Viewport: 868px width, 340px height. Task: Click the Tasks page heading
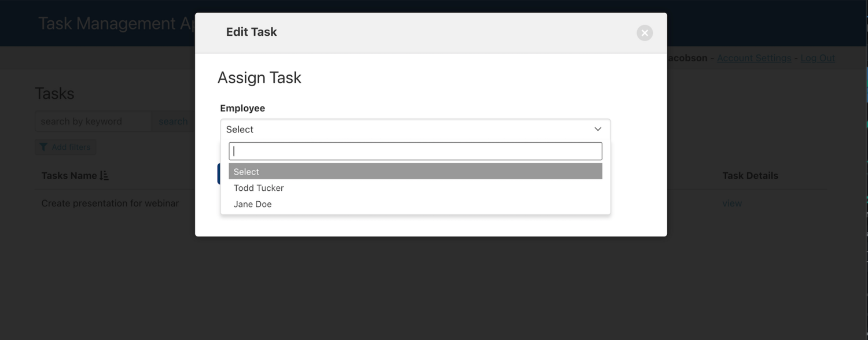click(x=55, y=93)
